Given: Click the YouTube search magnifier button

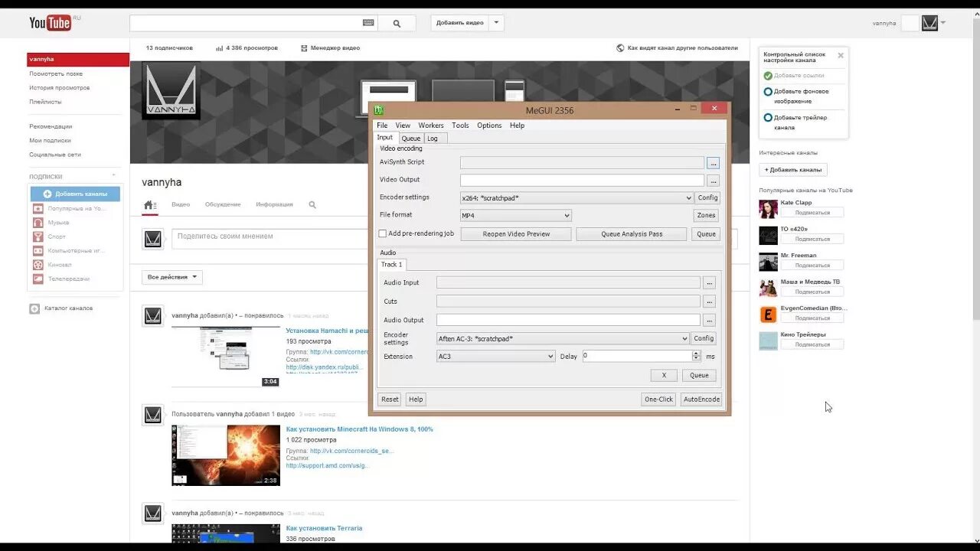Looking at the screenshot, I should coord(397,23).
